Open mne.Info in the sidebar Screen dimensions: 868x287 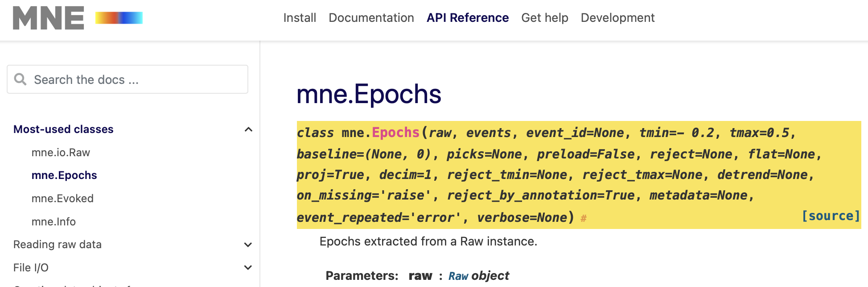pyautogui.click(x=53, y=222)
